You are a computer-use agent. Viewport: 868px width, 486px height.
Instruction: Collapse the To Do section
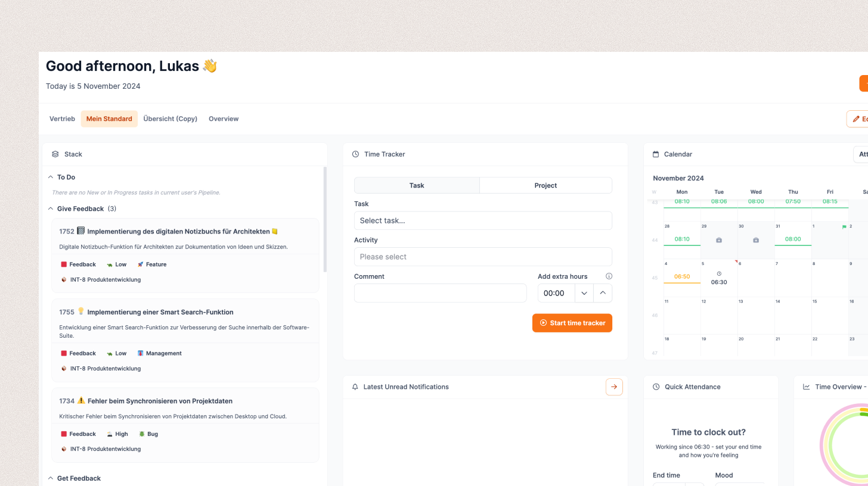click(50, 177)
